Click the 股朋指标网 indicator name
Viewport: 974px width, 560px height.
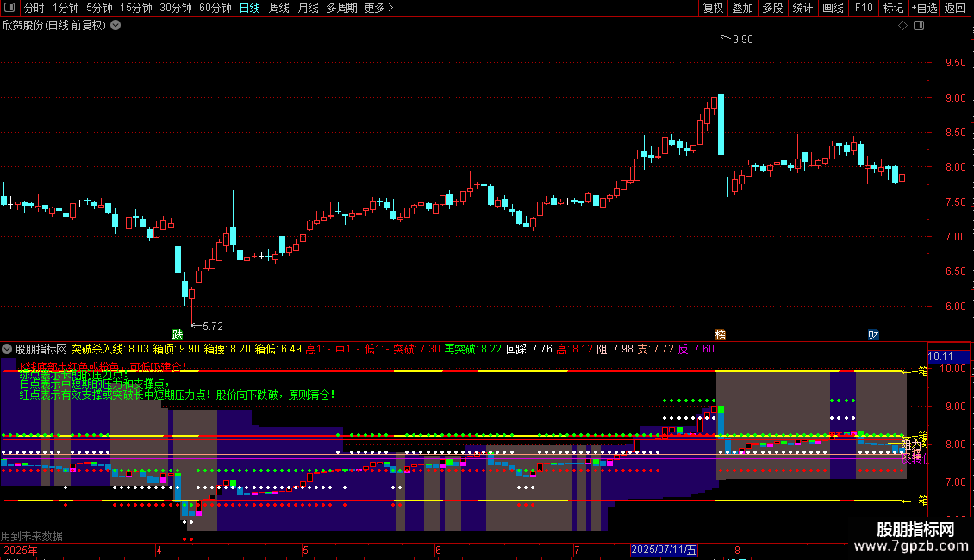click(x=41, y=349)
